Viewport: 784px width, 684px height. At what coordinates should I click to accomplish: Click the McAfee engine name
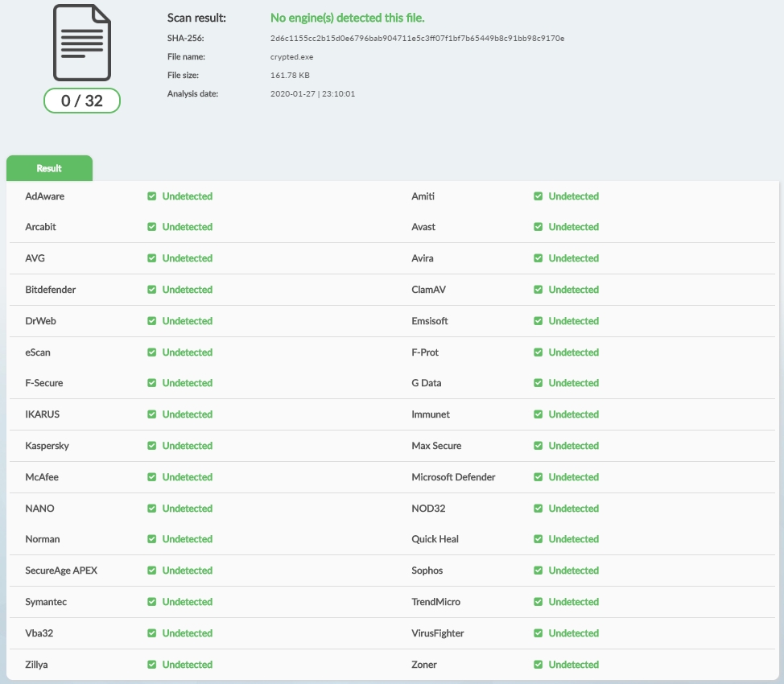42,477
